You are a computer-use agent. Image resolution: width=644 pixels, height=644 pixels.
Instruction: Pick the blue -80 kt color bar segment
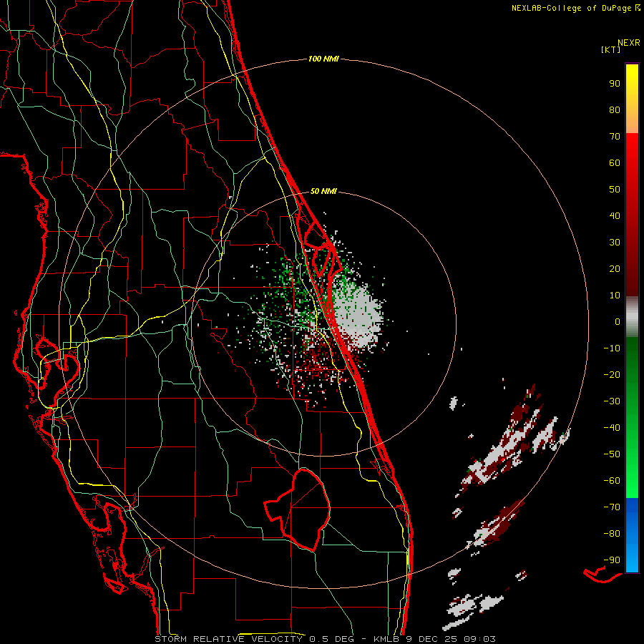632,534
